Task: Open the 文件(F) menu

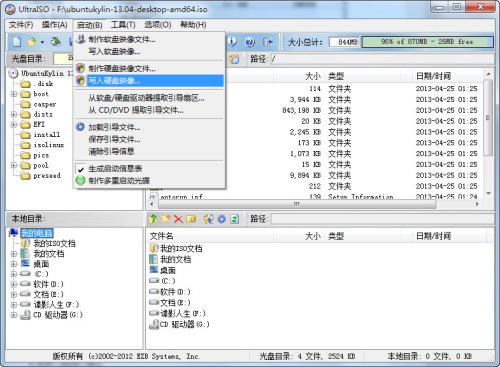Action: click(21, 25)
